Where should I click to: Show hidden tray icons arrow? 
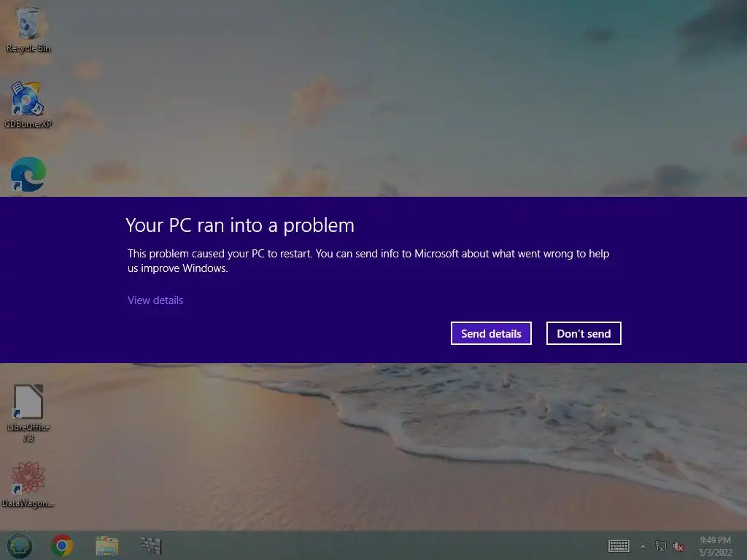pyautogui.click(x=643, y=546)
